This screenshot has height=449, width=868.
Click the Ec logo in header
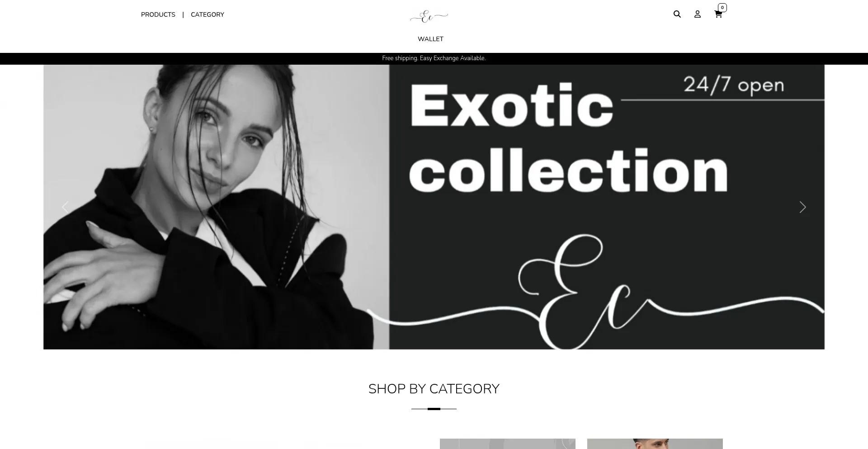point(429,16)
